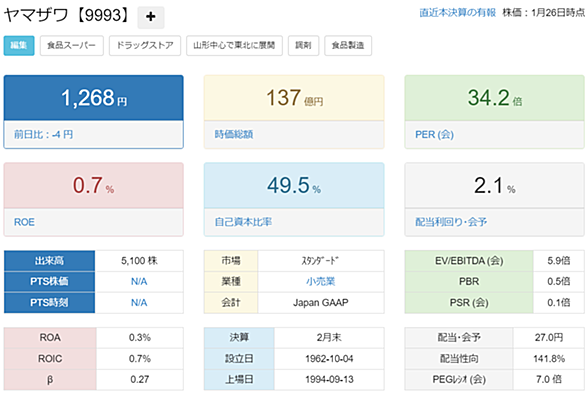Screen dimensions: 586x394
Task: Click the ROA label cell
Action: tap(50, 338)
